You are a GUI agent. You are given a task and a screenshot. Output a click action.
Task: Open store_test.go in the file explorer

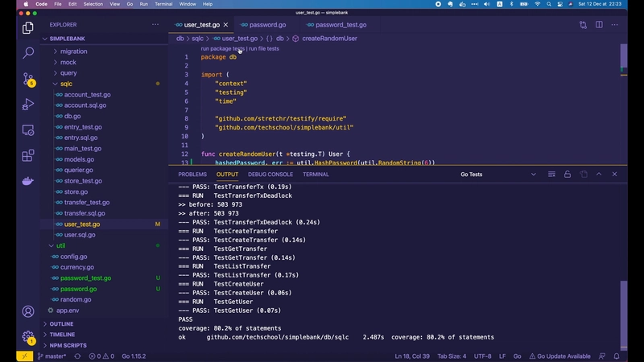coord(83,181)
